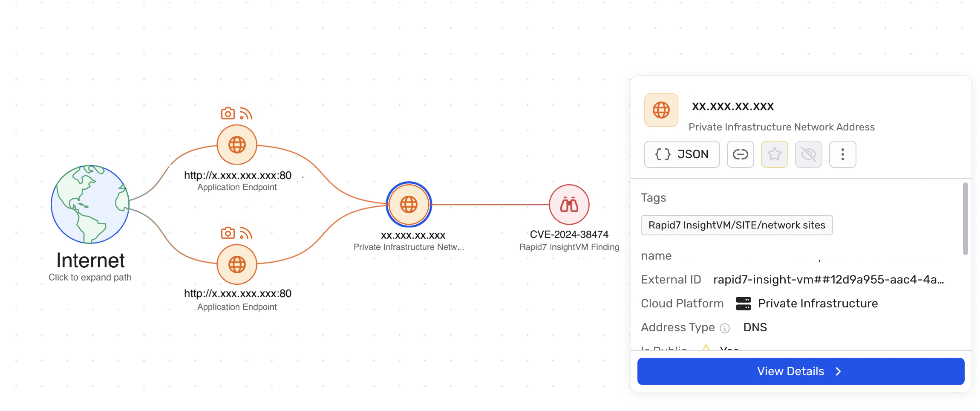Screen dimensions: 980x411
Task: Select the upper Application Endpoint globe node
Action: pos(237,145)
